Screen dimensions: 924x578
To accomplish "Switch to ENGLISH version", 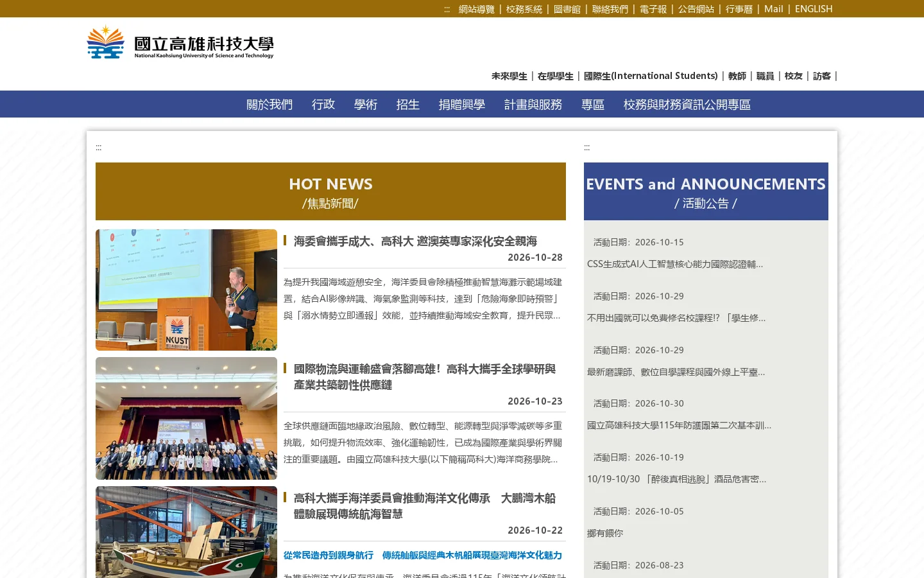I will tap(814, 9).
